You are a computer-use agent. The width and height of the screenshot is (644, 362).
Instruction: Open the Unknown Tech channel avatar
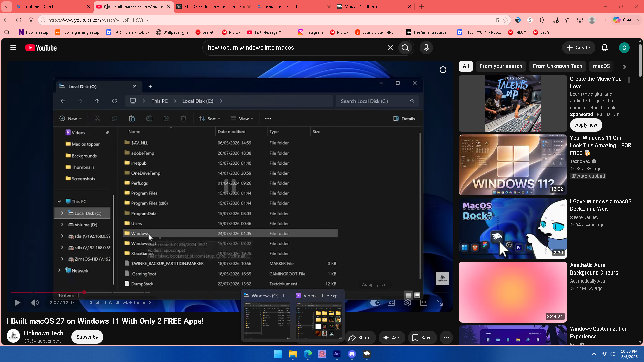click(x=13, y=336)
